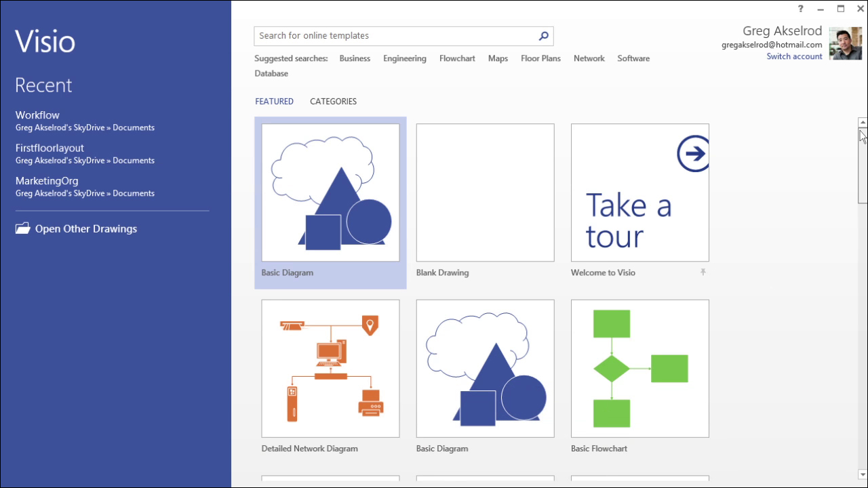Open Visio Help via the question mark
Image resolution: width=868 pixels, height=488 pixels.
800,9
